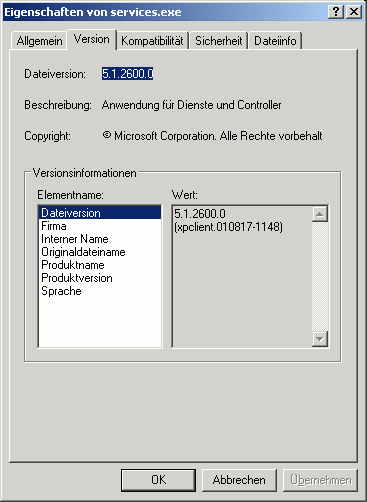Click the Version tab
The width and height of the screenshot is (367, 502).
[92, 39]
